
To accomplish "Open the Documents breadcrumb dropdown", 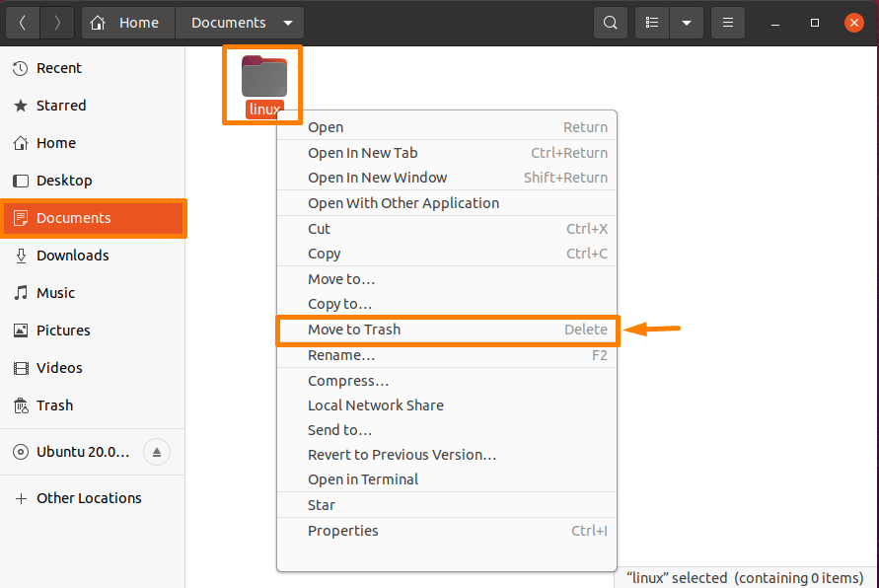I will pos(286,22).
